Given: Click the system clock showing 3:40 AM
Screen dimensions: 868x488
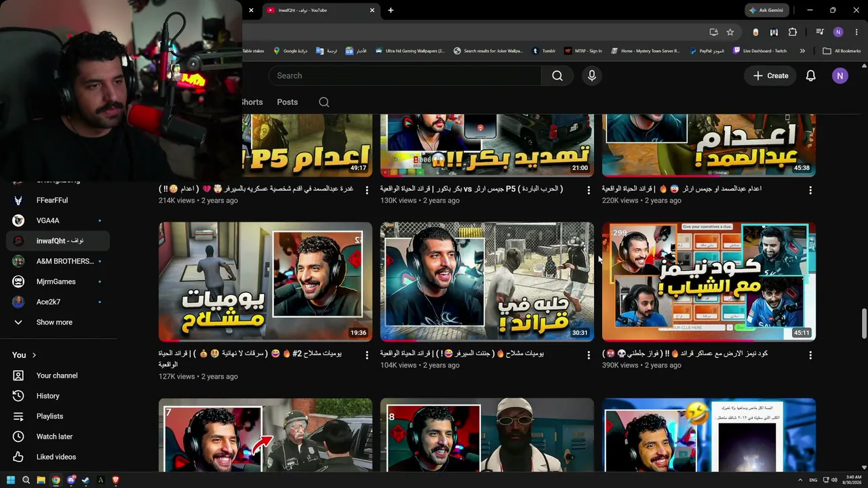Looking at the screenshot, I should (853, 480).
